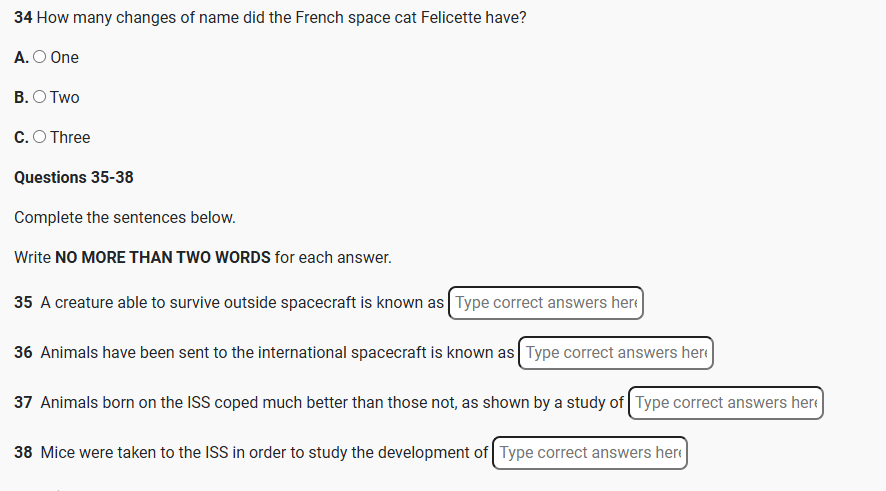Click the sentence about surviving outside spacecraft

tap(242, 303)
